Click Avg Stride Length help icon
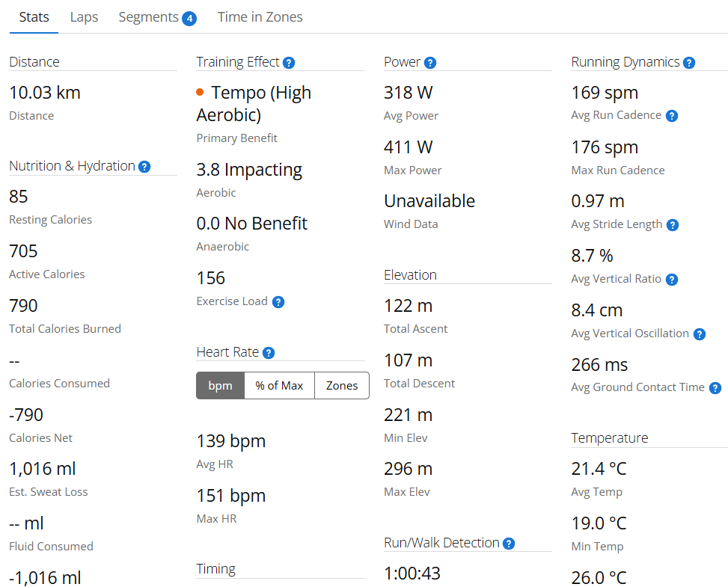728x587 pixels. 673,225
